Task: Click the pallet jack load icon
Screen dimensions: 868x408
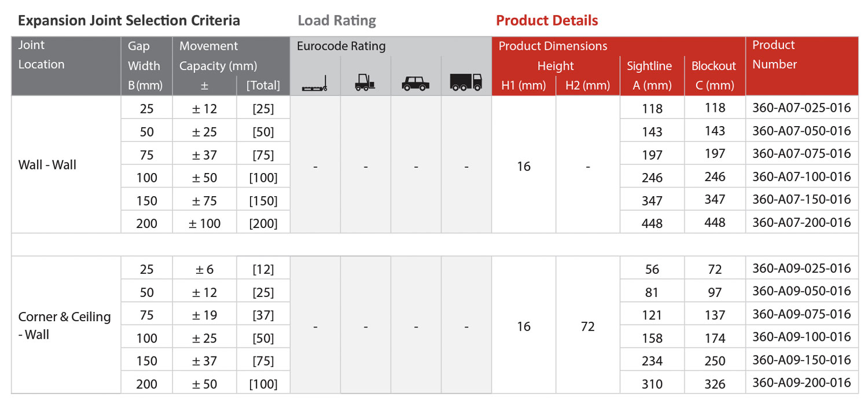Action: [x=315, y=84]
